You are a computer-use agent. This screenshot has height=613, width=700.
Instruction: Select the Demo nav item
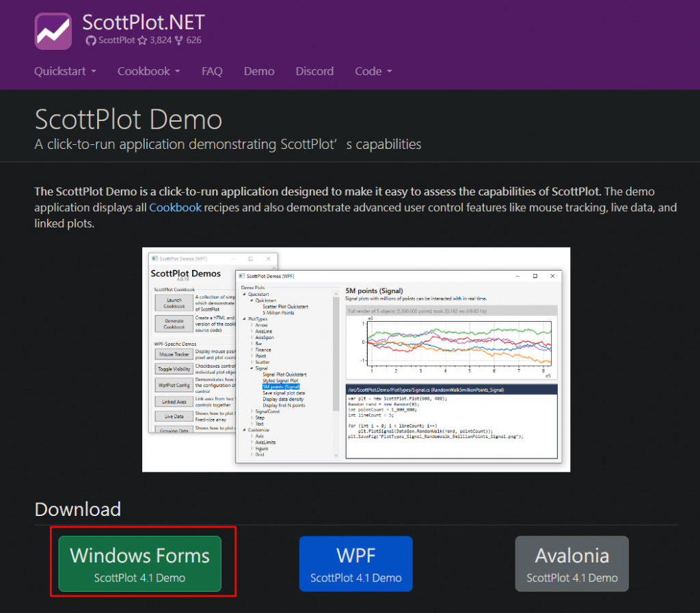[259, 71]
